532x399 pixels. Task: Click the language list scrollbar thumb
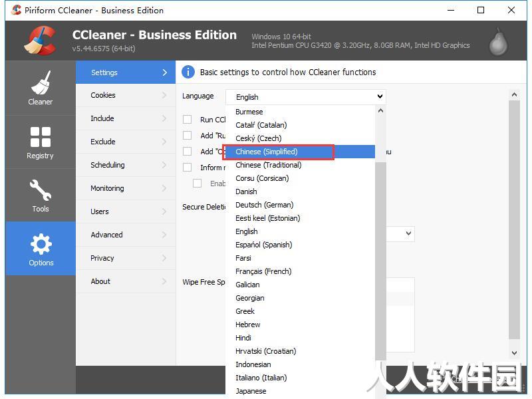380,261
